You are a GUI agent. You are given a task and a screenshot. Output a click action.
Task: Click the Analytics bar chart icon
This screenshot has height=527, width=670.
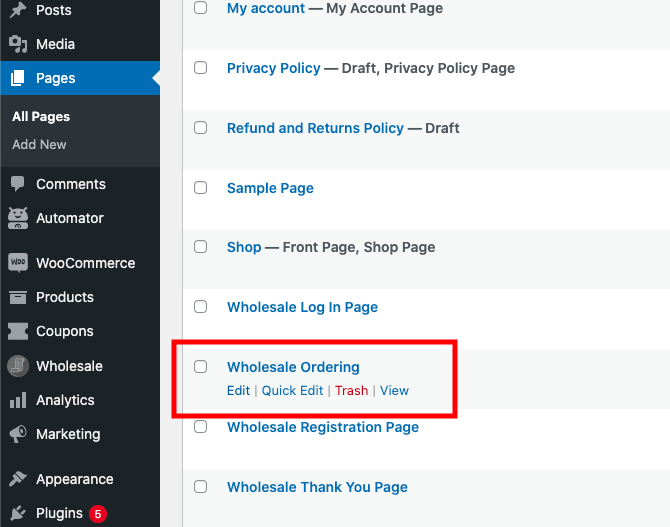point(18,400)
